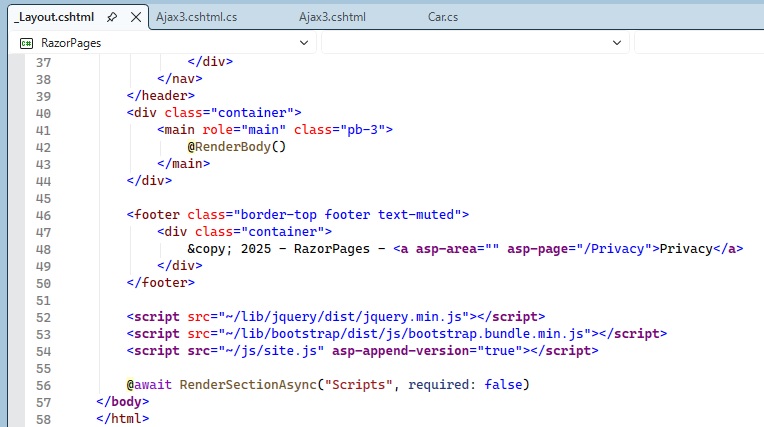Viewport: 764px width, 427px height.
Task: Click the @RenderBody() call
Action: [x=237, y=147]
